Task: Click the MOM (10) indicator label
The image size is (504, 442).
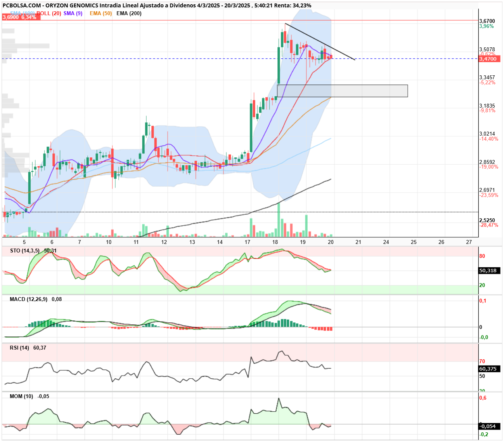Action: pos(21,396)
